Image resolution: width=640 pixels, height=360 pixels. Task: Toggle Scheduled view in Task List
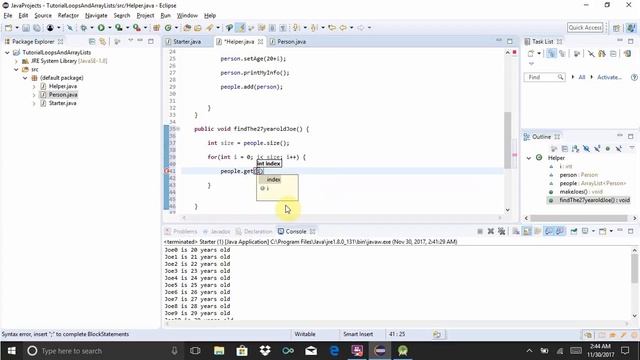click(562, 53)
